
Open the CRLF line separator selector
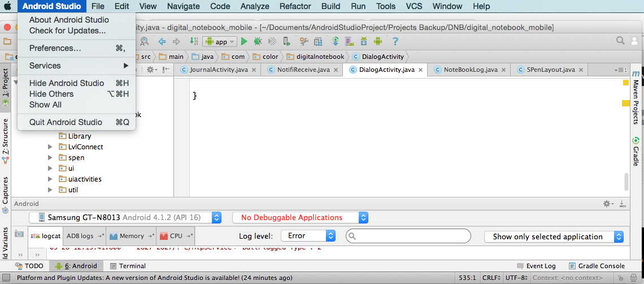pos(492,278)
